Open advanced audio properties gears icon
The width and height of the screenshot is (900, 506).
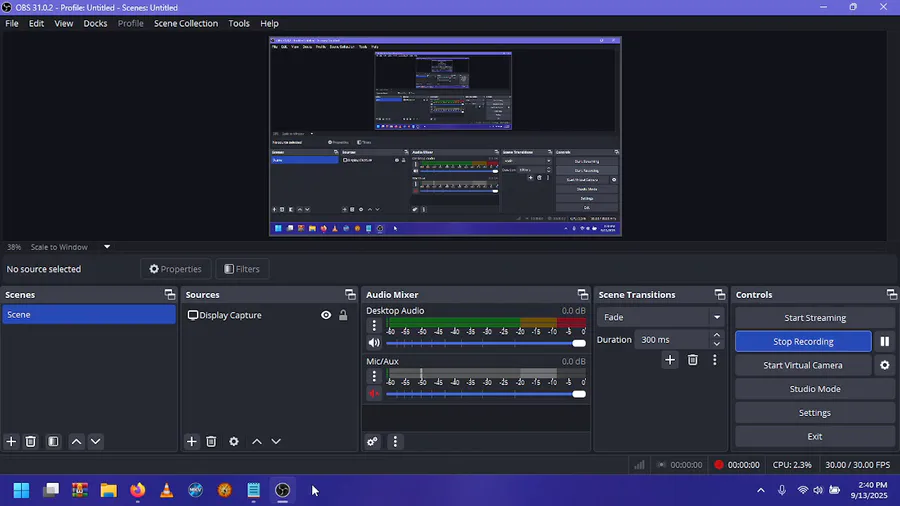pyautogui.click(x=373, y=442)
